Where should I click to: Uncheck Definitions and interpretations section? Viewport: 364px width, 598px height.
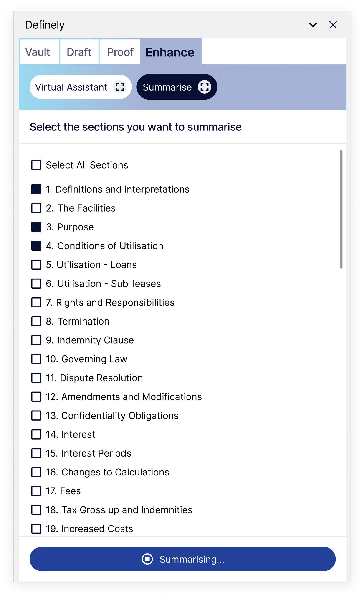[36, 189]
